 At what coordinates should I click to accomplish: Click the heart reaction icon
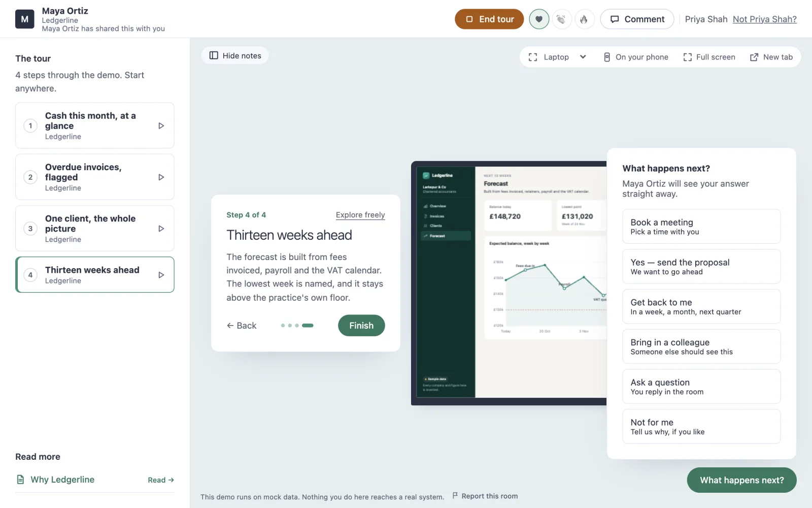539,19
